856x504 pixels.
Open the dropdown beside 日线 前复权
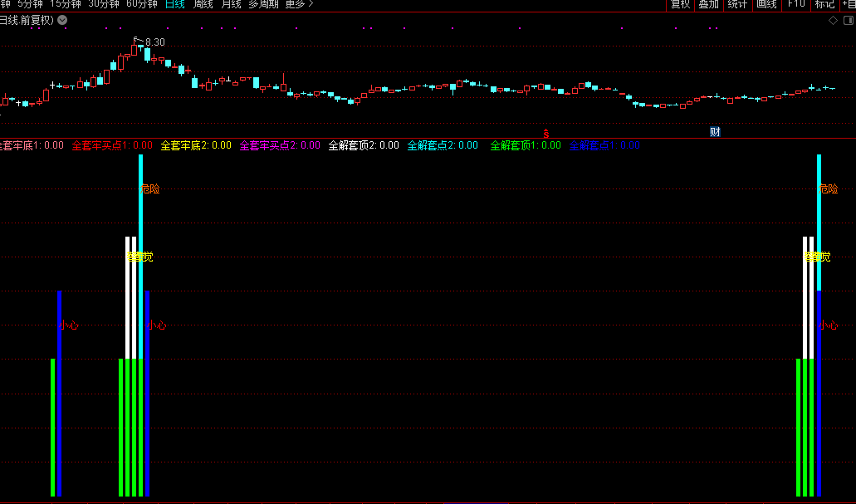pyautogui.click(x=63, y=21)
